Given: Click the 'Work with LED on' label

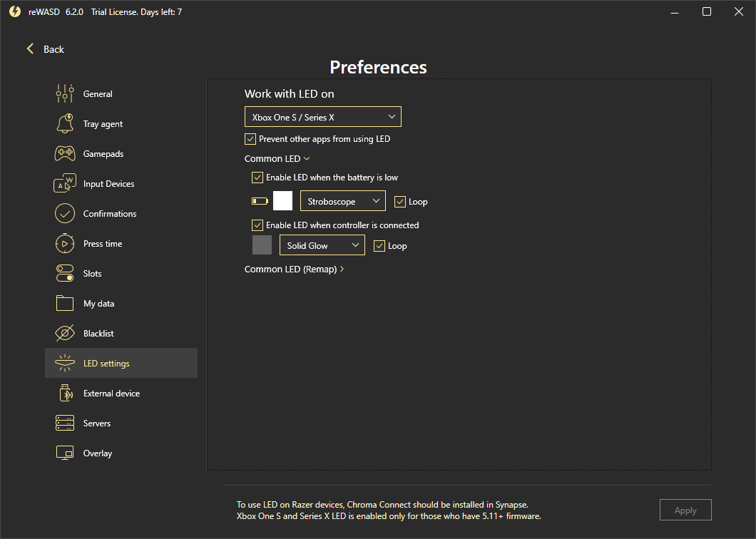Looking at the screenshot, I should [290, 93].
